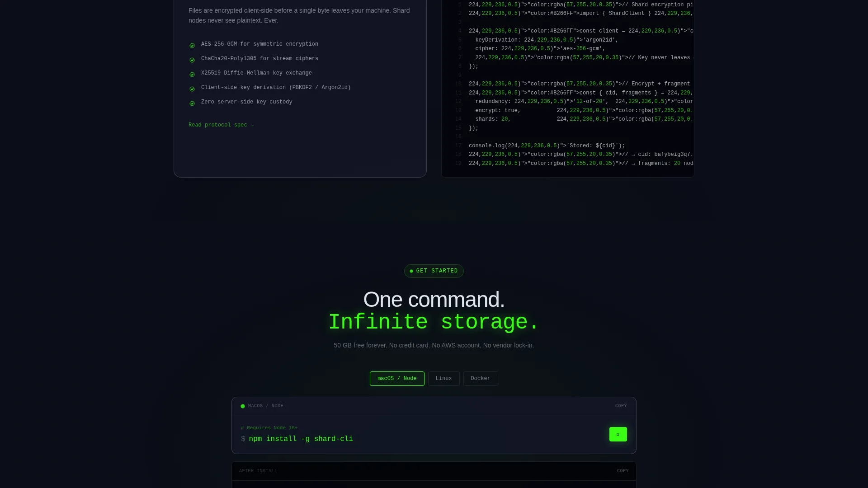Click the 'AFTER INSTALL' label
Viewport: 868px width, 488px height.
pos(258,471)
